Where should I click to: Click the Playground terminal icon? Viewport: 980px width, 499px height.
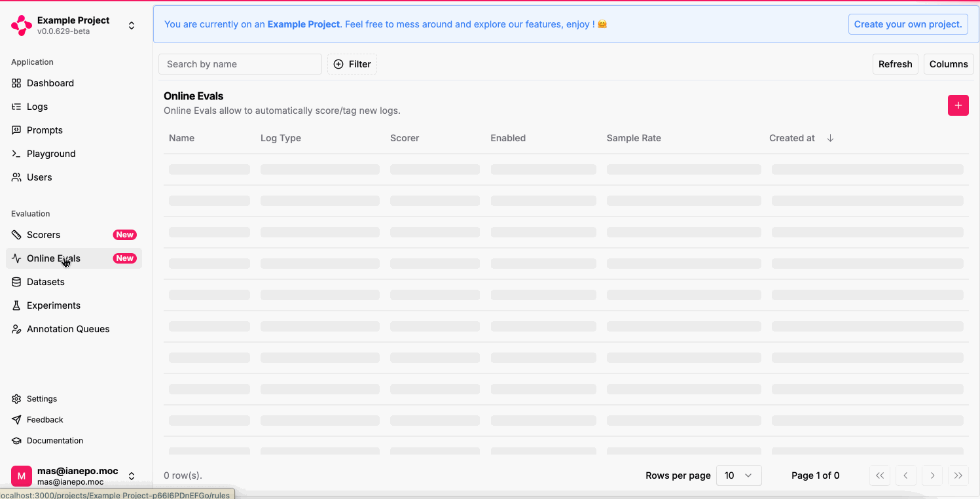point(16,154)
